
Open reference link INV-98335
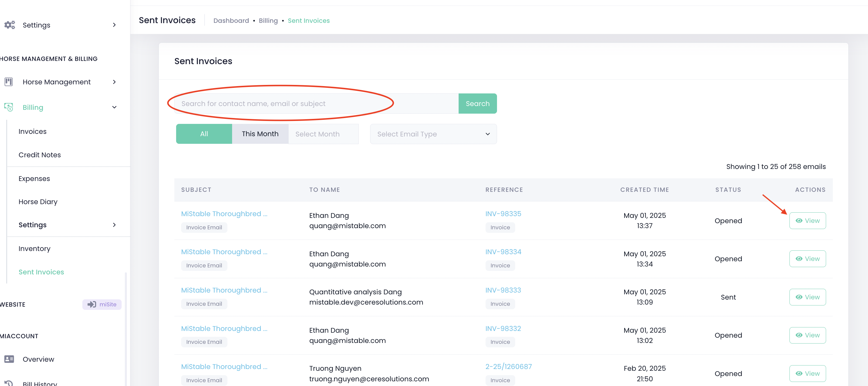[x=503, y=214]
